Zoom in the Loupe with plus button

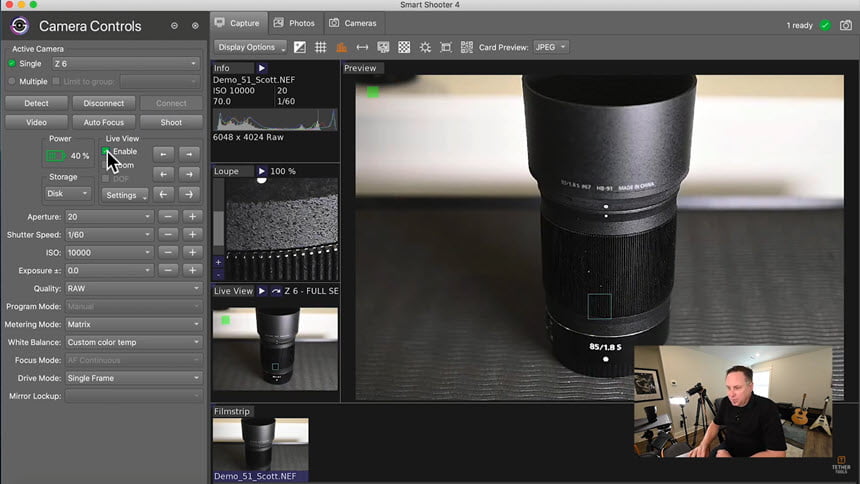point(218,262)
